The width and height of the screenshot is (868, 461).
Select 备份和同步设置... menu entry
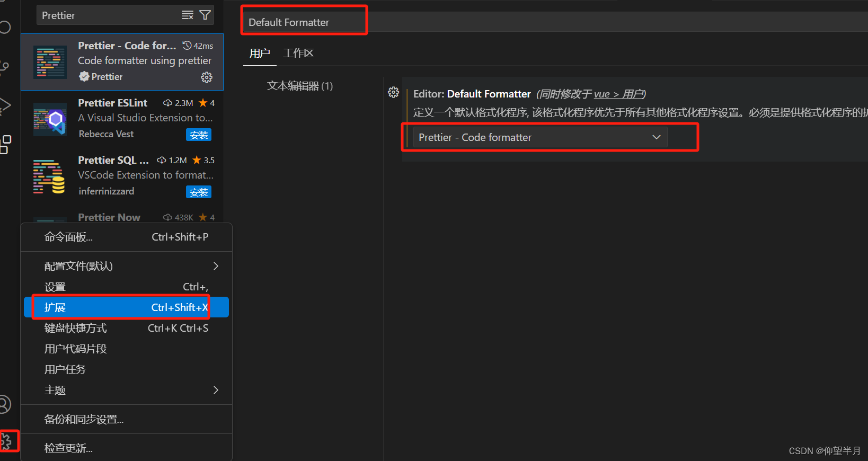pyautogui.click(x=126, y=419)
